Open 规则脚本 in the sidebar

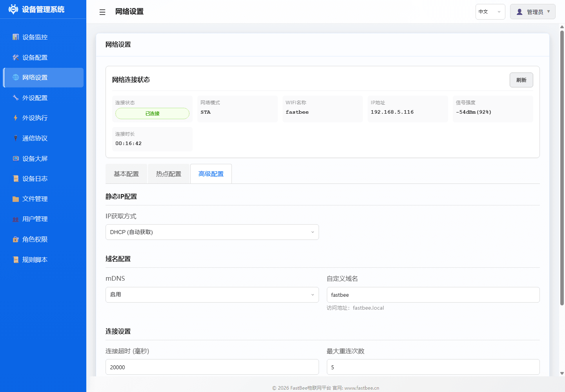(43, 260)
